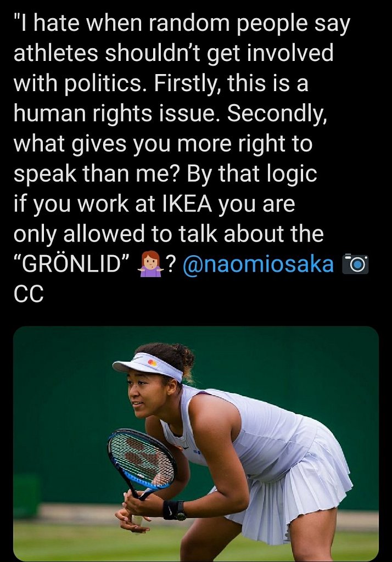Click the "CC" photo credit text
392x562 pixels.
[x=28, y=294]
